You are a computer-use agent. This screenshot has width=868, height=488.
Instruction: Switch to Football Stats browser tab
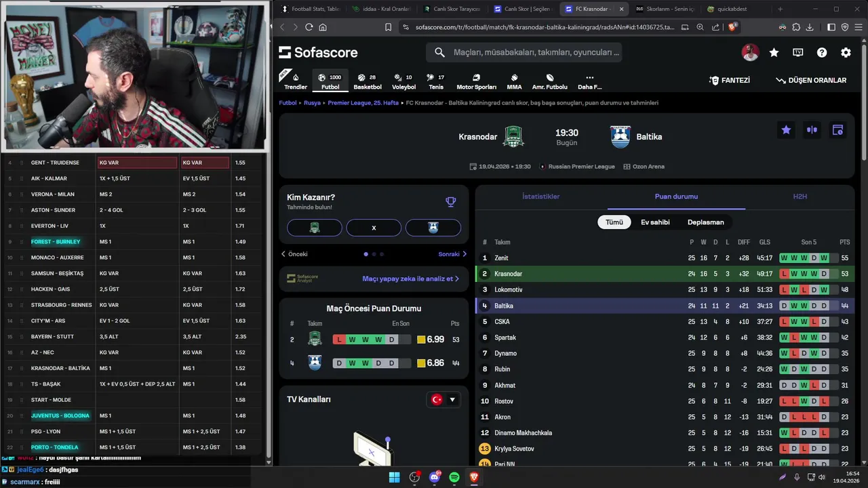(x=310, y=9)
